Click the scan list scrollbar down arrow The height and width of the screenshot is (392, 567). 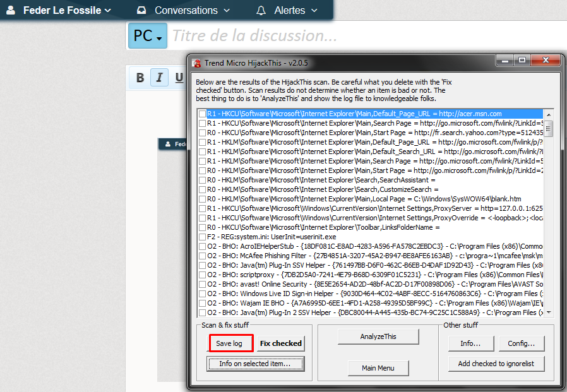[549, 312]
